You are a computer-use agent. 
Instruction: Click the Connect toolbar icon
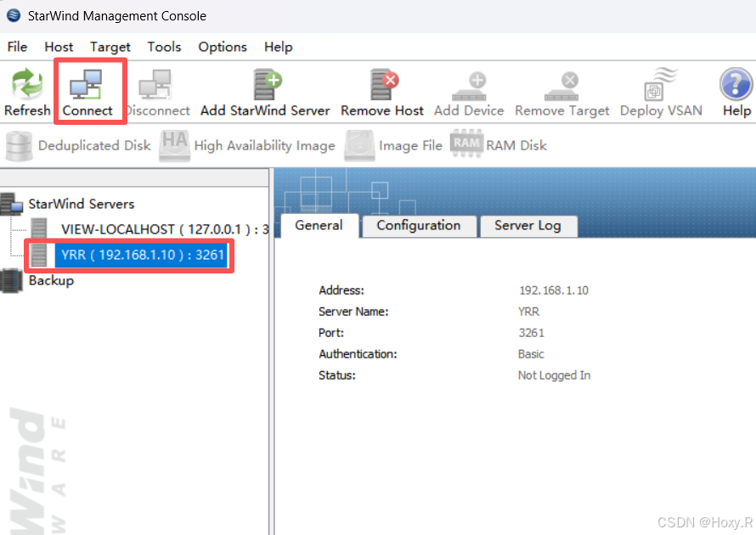pos(87,84)
